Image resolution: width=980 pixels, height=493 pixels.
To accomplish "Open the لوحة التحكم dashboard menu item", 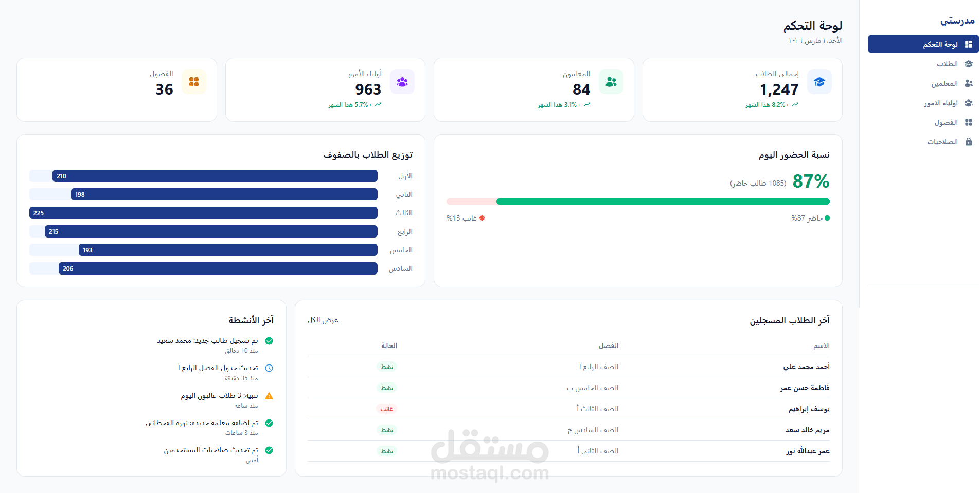I will (x=922, y=44).
